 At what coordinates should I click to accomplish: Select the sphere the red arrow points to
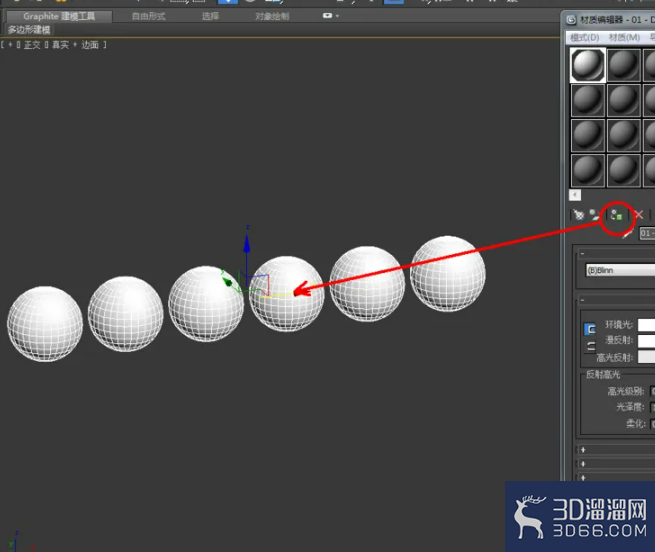pyautogui.click(x=287, y=294)
